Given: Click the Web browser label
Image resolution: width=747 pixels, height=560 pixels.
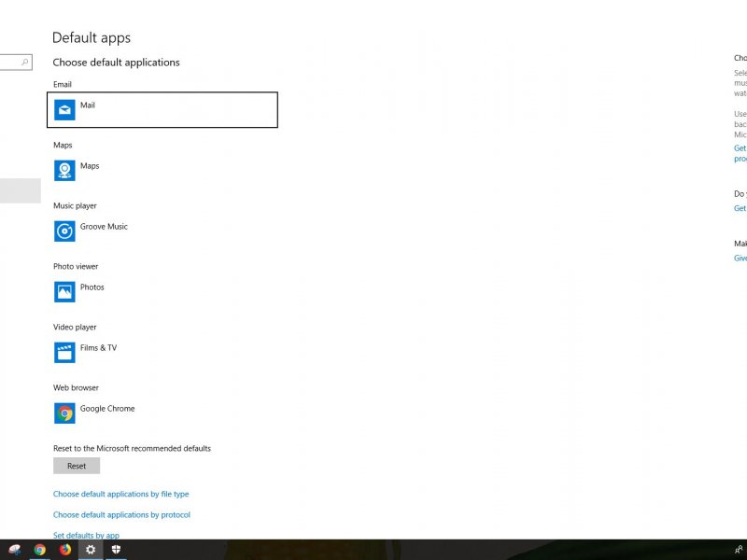Looking at the screenshot, I should (76, 387).
